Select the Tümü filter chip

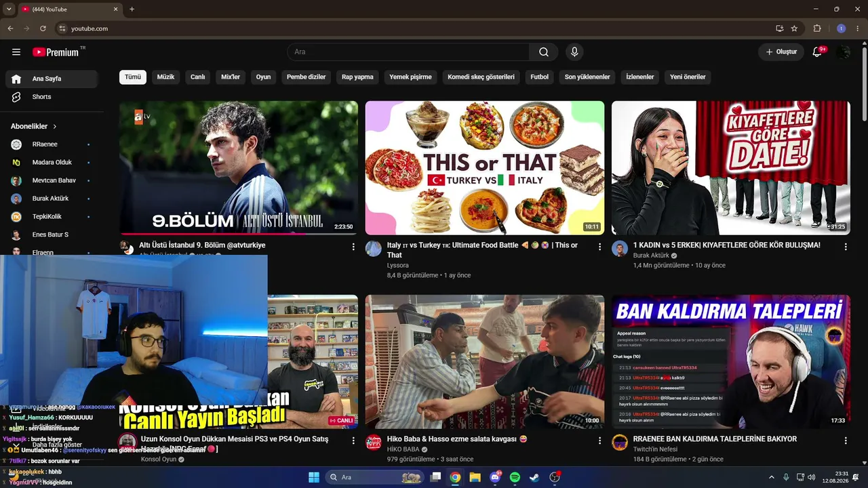pyautogui.click(x=133, y=77)
